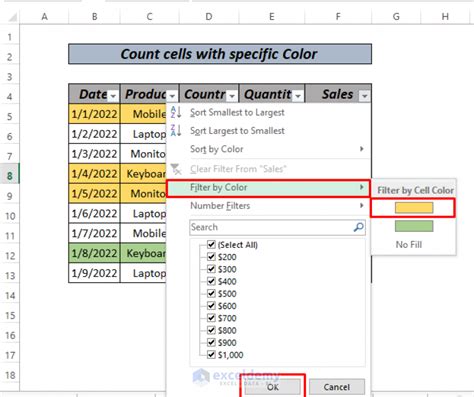Select the Laptop cell in row 13
This screenshot has height=397, width=474.
144,273
